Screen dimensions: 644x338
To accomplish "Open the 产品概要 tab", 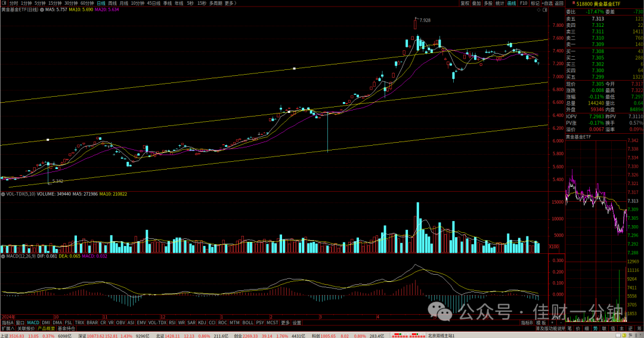I will point(46,328).
